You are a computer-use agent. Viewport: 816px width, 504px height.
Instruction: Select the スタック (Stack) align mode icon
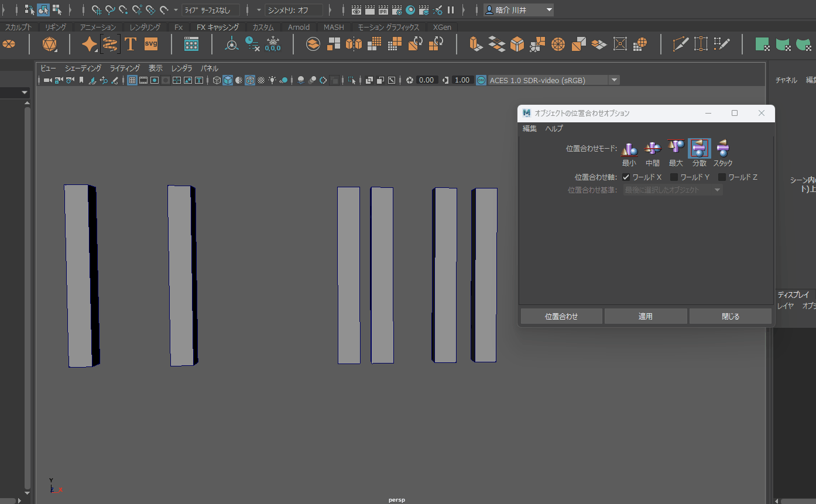723,149
